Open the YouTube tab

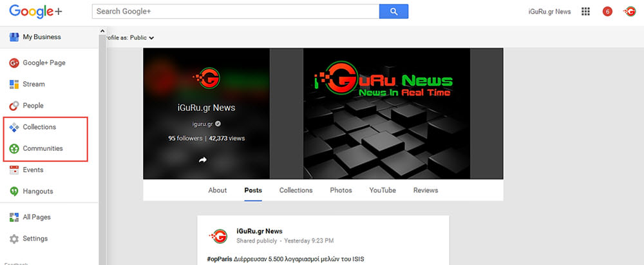pyautogui.click(x=383, y=190)
